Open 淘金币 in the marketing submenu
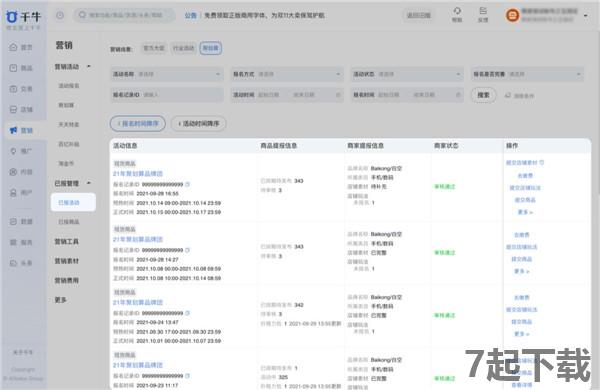The width and height of the screenshot is (600, 390). pyautogui.click(x=66, y=163)
